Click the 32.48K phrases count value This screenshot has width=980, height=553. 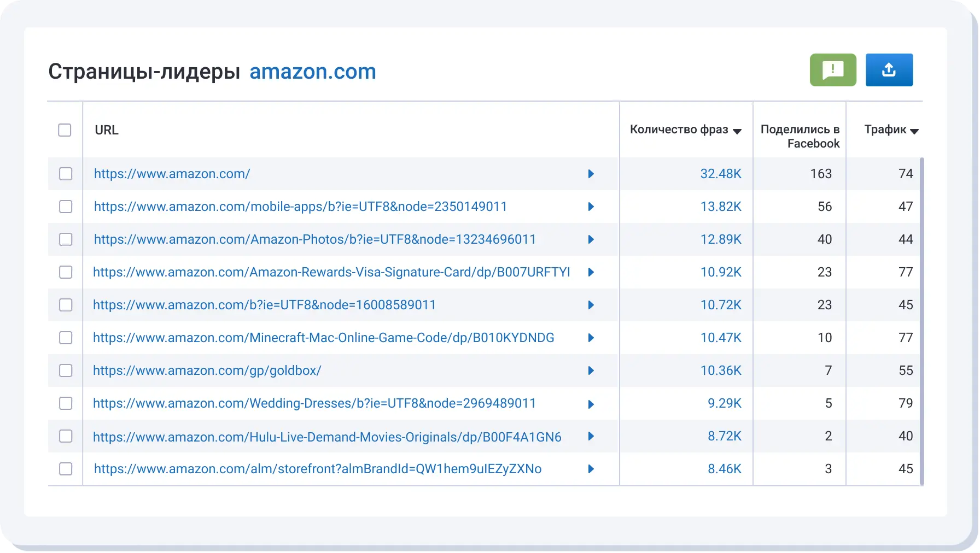(x=720, y=174)
